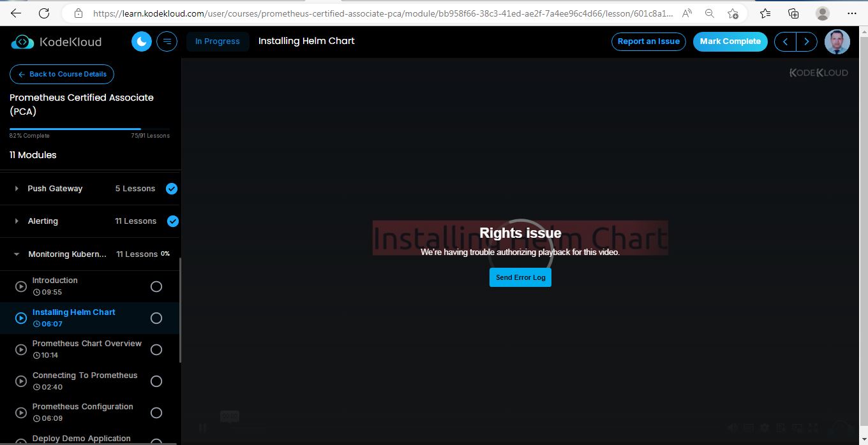Click the browser address bar URL
Viewport: 868px width, 445px height.
pos(382,13)
